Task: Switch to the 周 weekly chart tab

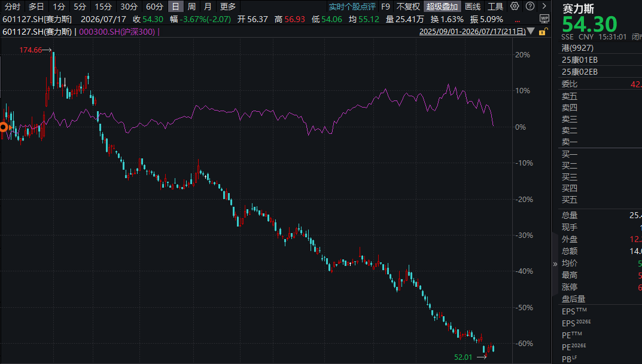Action: click(191, 7)
